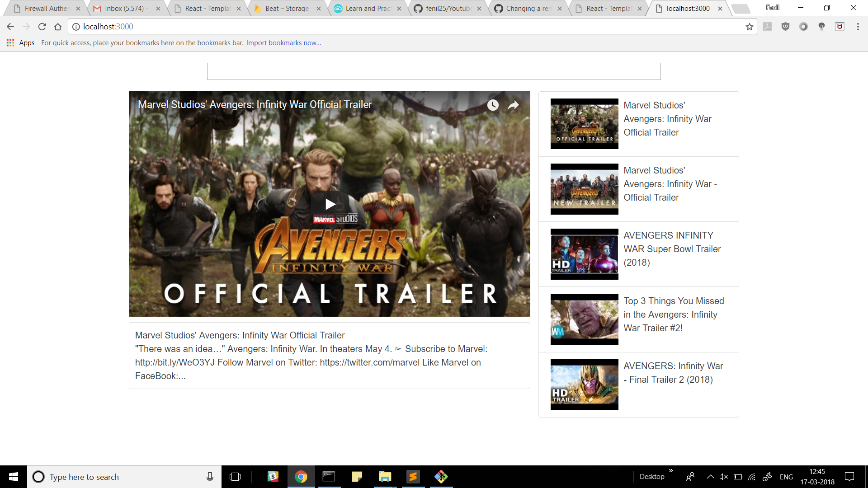Open Skype from the taskbar
Viewport: 868px width, 488px height.
[x=273, y=477]
